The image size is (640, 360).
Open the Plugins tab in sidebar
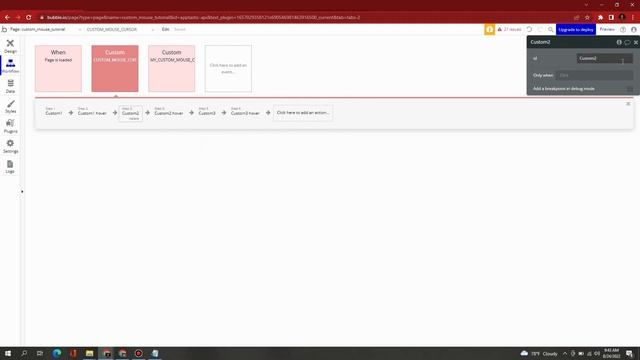pos(10,126)
